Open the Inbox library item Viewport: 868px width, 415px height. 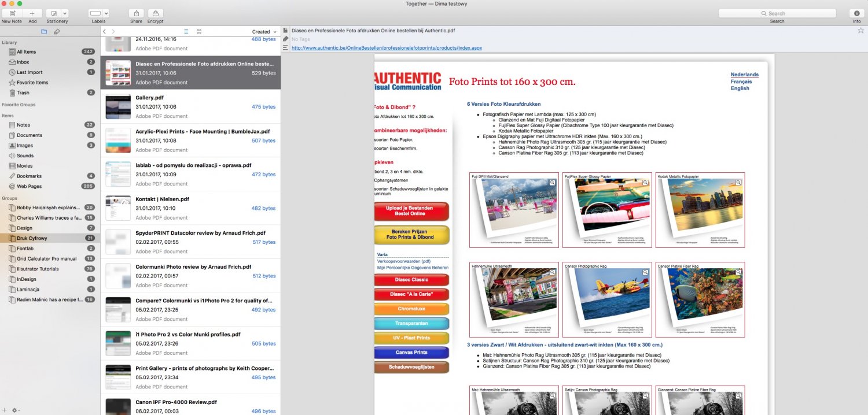point(49,62)
